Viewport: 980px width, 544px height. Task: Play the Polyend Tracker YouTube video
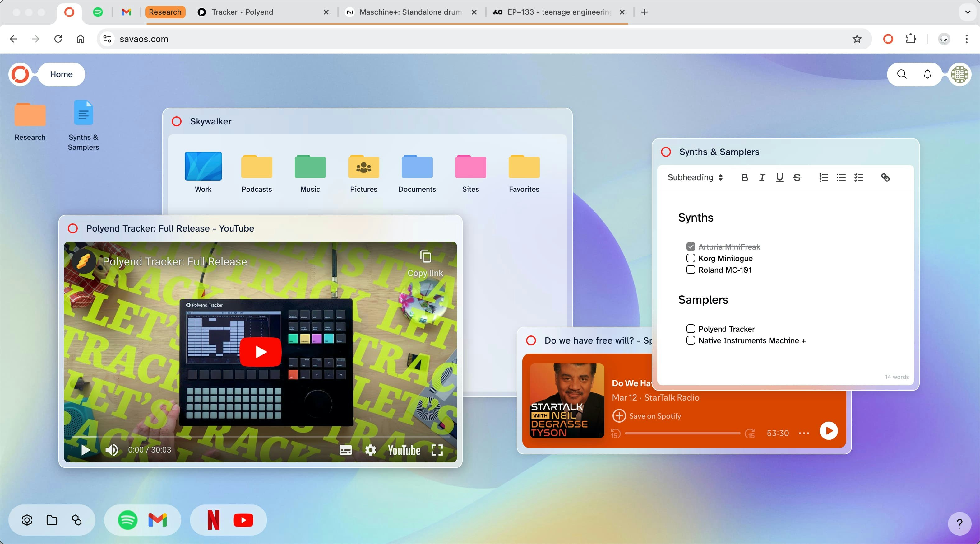260,351
